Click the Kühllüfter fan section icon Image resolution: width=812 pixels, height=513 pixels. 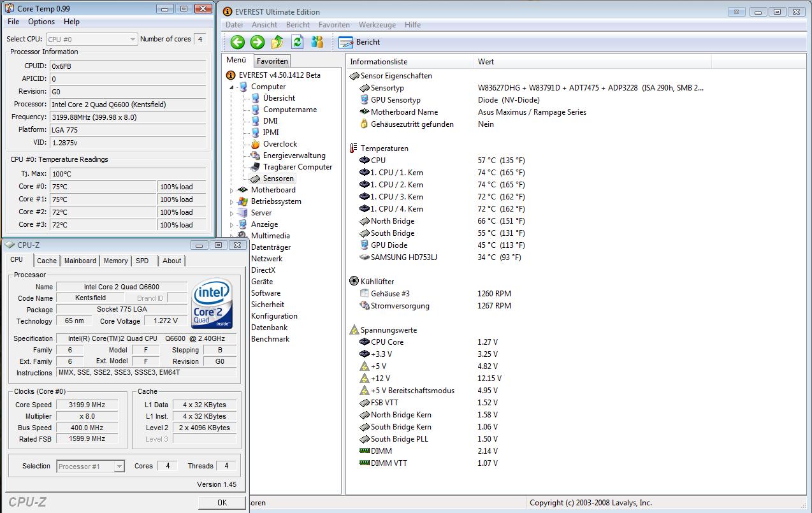tap(354, 282)
